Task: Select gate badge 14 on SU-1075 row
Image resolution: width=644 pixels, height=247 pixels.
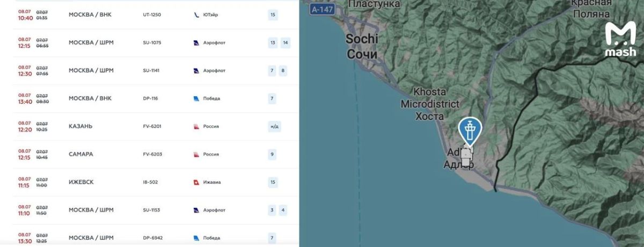Action: [x=285, y=42]
